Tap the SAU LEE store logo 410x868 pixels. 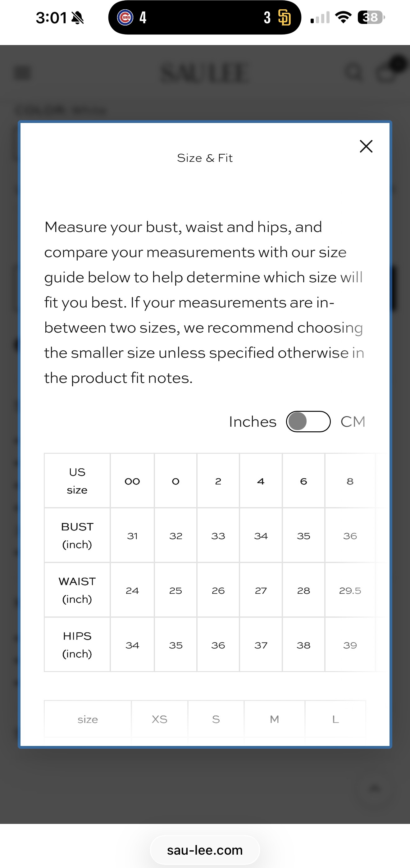coord(205,73)
